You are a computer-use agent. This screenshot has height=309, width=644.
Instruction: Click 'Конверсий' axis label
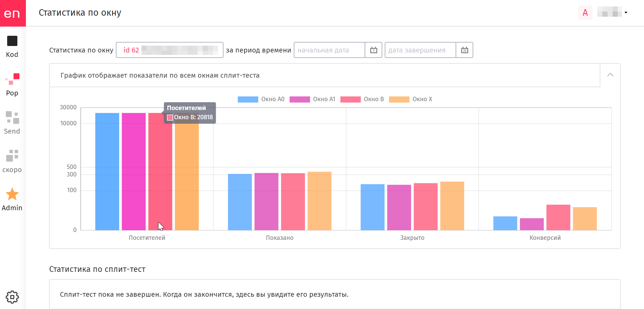545,238
